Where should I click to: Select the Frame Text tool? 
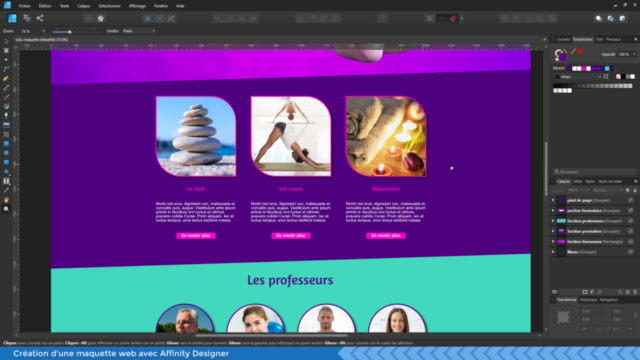(6, 181)
